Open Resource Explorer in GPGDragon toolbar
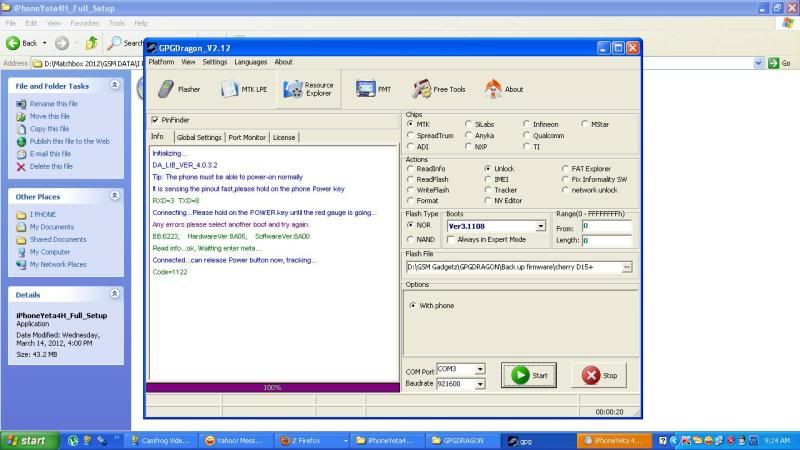The image size is (800, 450). tap(308, 89)
